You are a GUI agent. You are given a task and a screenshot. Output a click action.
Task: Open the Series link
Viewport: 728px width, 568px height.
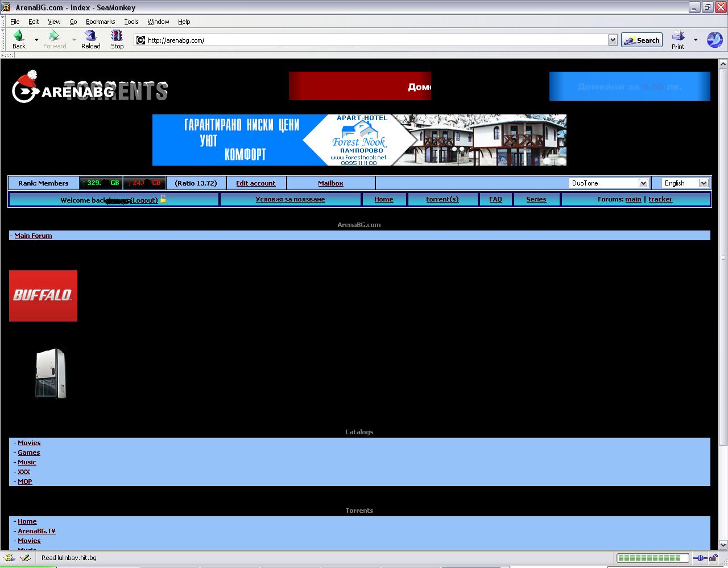pyautogui.click(x=536, y=199)
